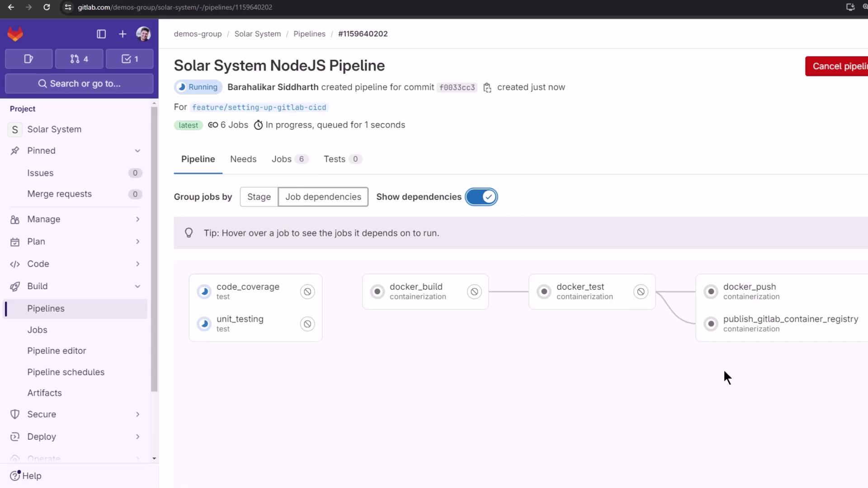Cancel the docker_test job icon
Viewport: 868px width, 488px height.
click(x=641, y=291)
